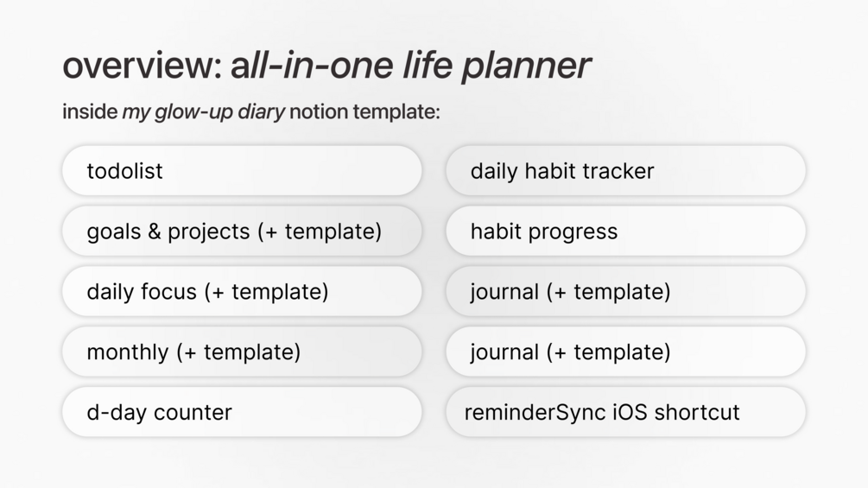868x488 pixels.
Task: Select the daily focus pill
Action: (x=242, y=292)
